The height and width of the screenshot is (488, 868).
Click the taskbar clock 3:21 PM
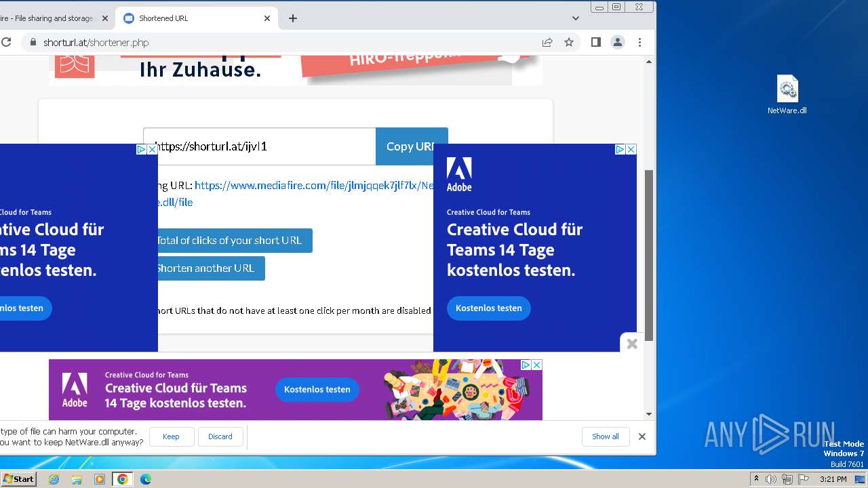point(833,479)
